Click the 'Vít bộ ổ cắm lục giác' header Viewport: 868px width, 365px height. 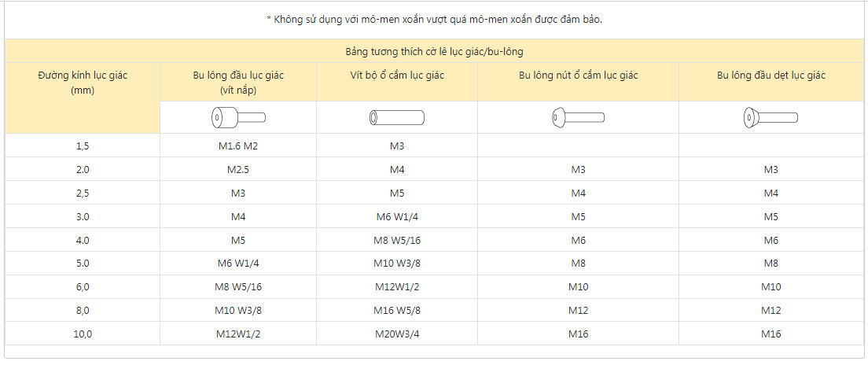pyautogui.click(x=397, y=76)
